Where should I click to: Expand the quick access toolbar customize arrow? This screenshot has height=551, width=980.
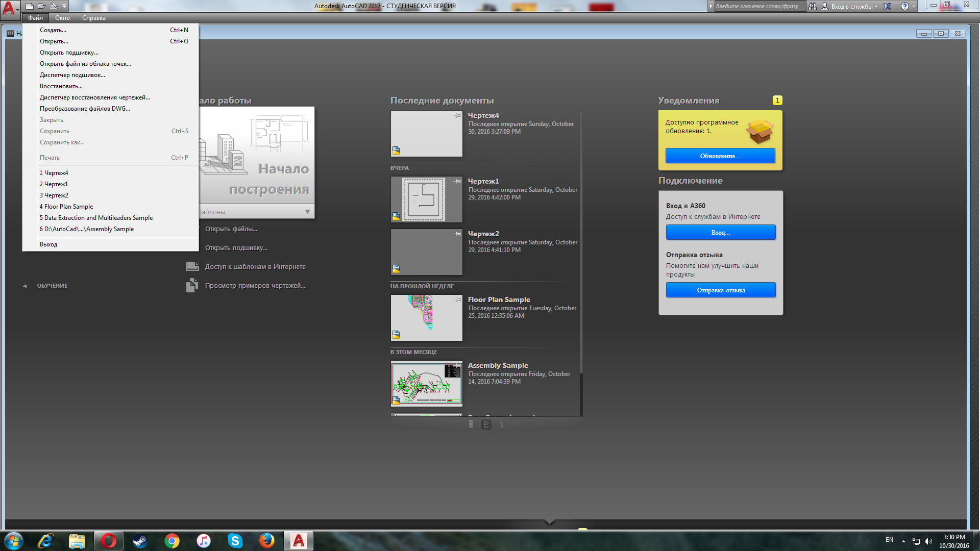(x=64, y=6)
